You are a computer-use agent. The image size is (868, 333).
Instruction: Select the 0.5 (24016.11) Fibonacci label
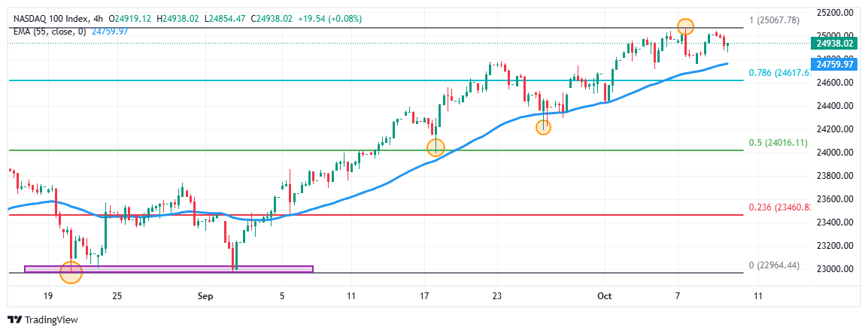tap(778, 143)
